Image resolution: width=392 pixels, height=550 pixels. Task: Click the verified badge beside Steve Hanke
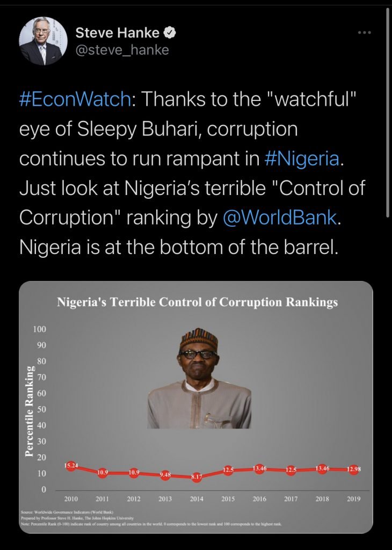click(170, 33)
